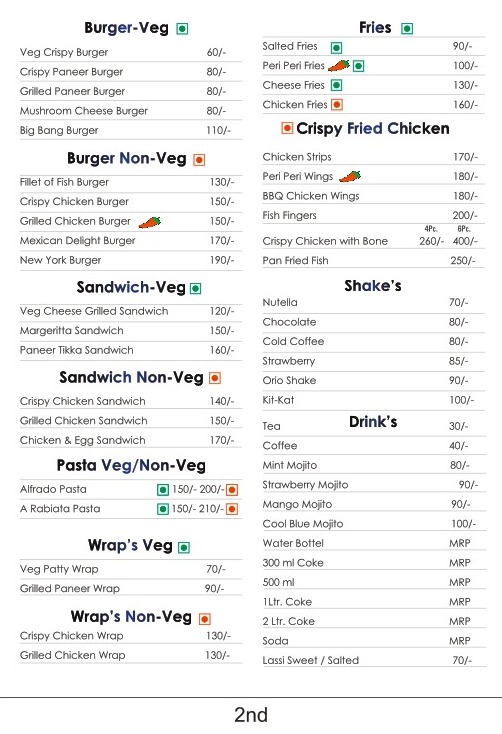Select the New York Burger row
Screen dimensions: 502x734
point(131,260)
